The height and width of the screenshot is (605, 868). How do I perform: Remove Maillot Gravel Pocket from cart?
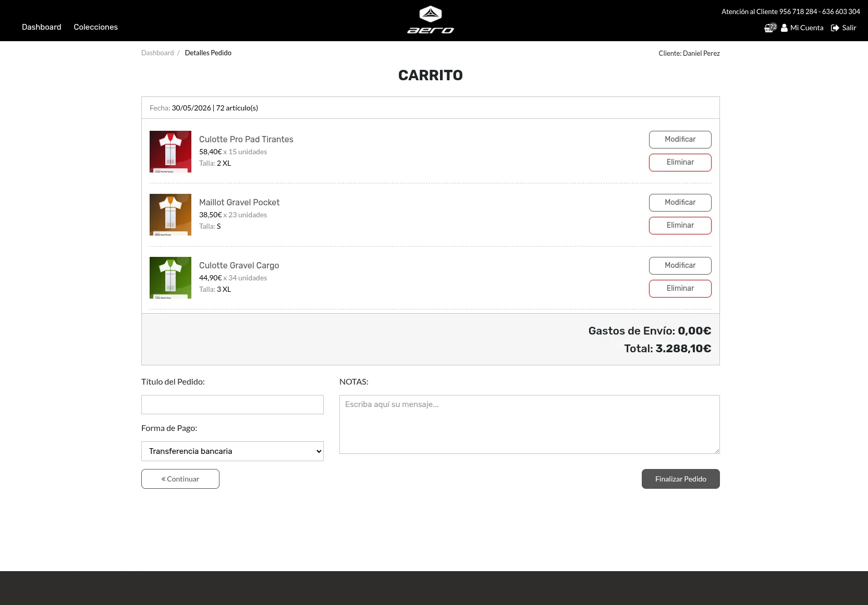[680, 226]
